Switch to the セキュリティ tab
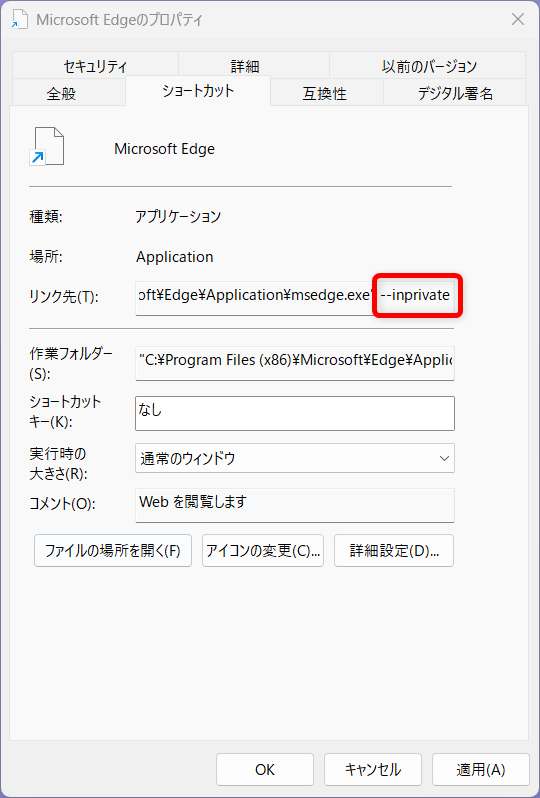This screenshot has height=798, width=540. (x=95, y=66)
